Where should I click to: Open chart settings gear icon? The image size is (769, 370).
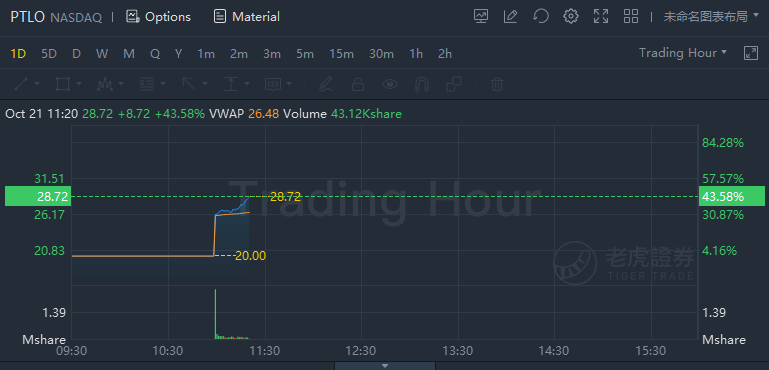pyautogui.click(x=570, y=16)
